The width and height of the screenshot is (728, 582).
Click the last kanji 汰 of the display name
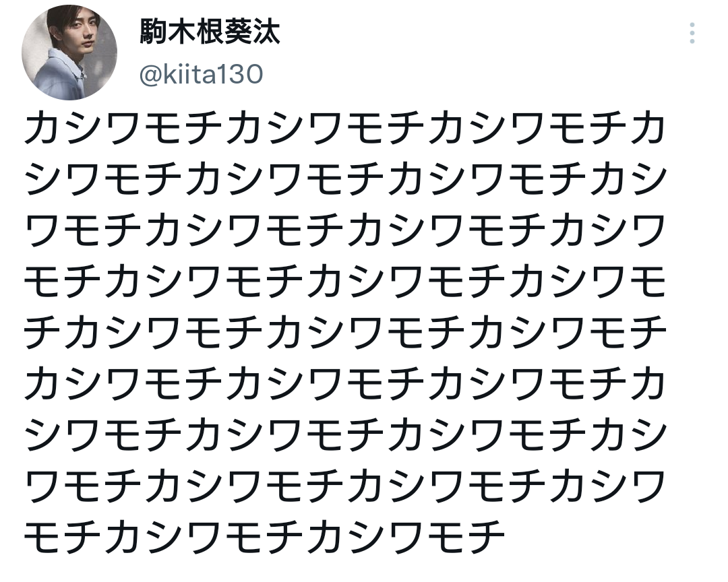coord(266,32)
